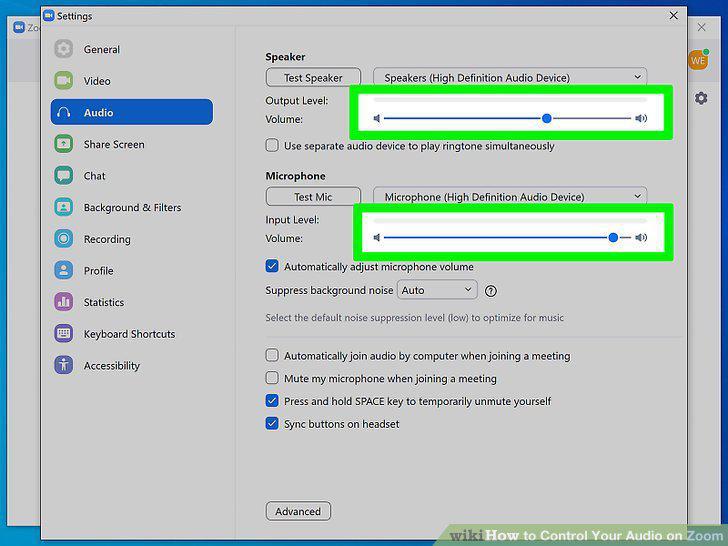Click the speaker volume low icon
This screenshot has width=728, height=546.
click(377, 118)
